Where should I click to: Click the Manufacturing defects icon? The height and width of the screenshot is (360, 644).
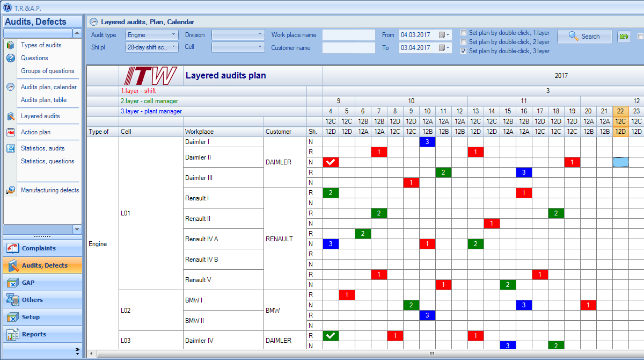pyautogui.click(x=10, y=190)
